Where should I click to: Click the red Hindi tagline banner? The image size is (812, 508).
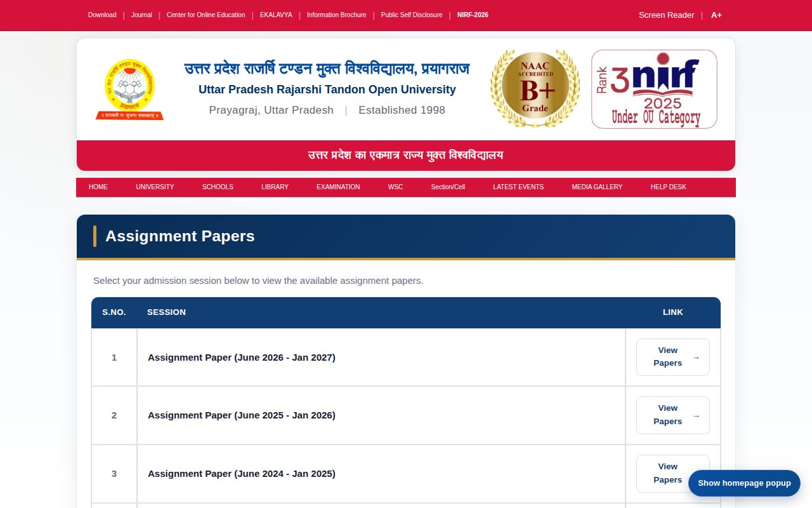tap(406, 156)
